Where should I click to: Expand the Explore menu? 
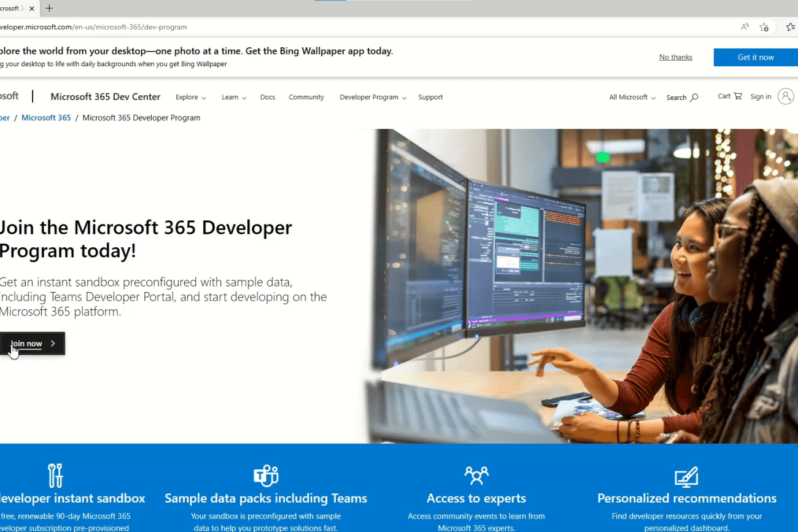191,98
